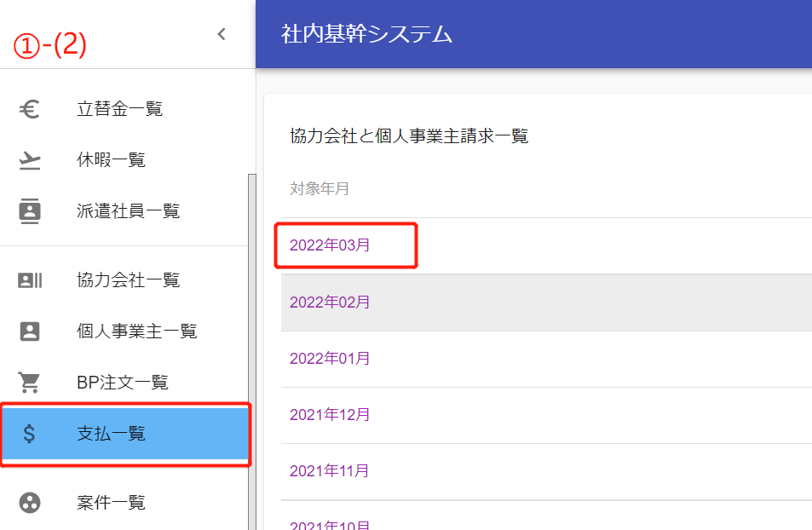Viewport: 812px width, 530px height.
Task: Click the shopping cart icon for BP注文一覧
Action: click(x=30, y=383)
